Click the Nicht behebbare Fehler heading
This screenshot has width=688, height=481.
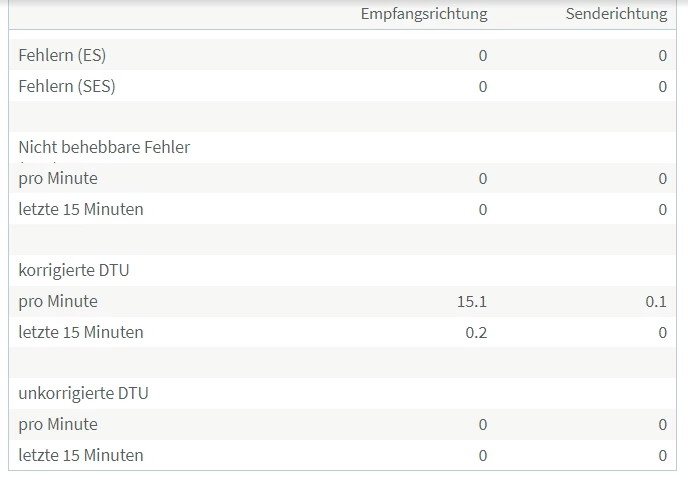(x=104, y=148)
